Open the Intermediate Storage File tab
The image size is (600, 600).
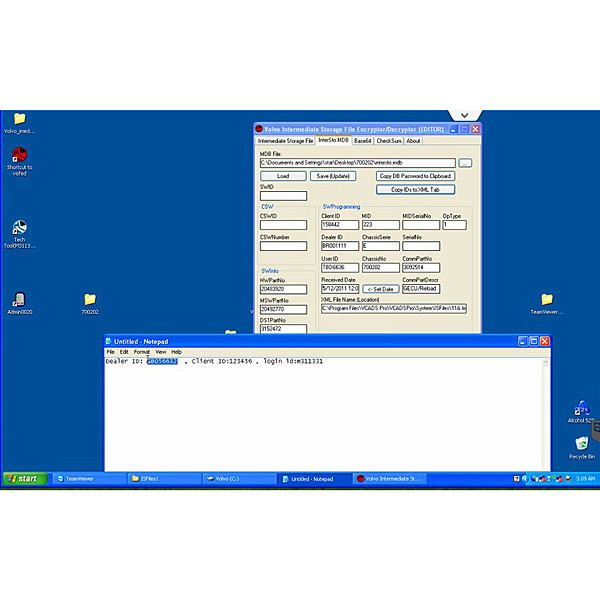(x=286, y=141)
